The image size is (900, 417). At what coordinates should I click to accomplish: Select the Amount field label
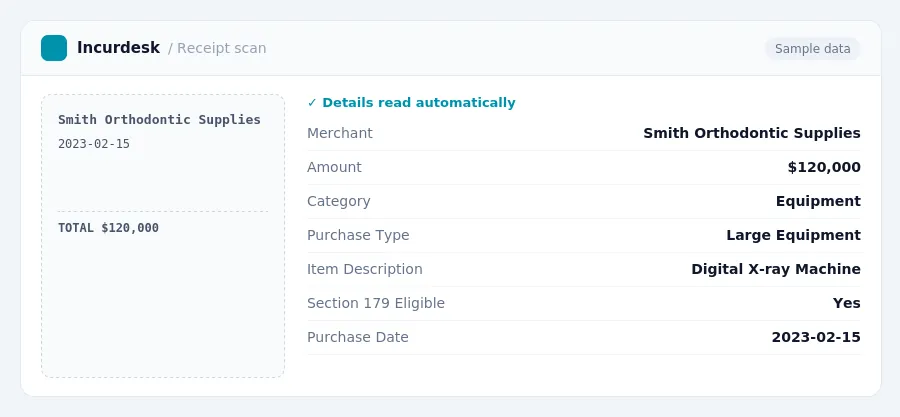pyautogui.click(x=334, y=167)
